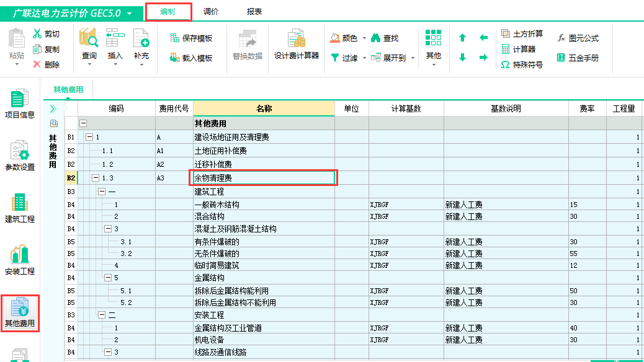Open the 土方折算 tool
644x362 pixels.
[x=521, y=34]
